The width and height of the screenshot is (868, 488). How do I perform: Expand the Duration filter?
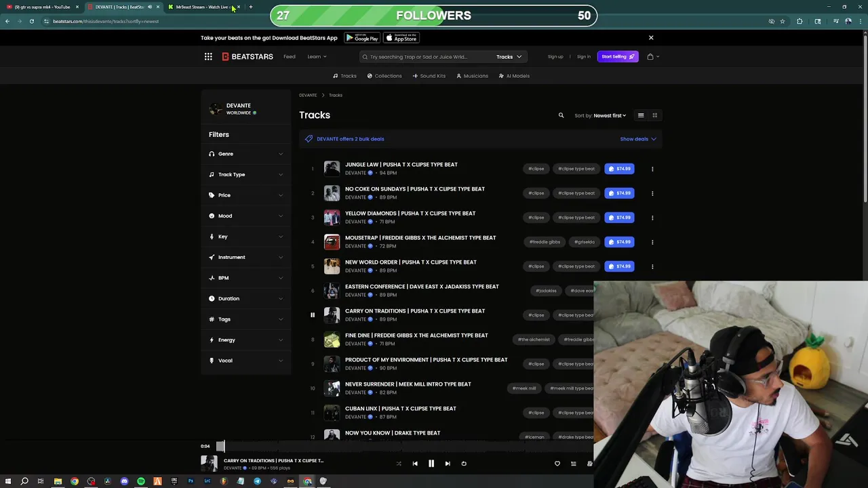[x=246, y=298]
